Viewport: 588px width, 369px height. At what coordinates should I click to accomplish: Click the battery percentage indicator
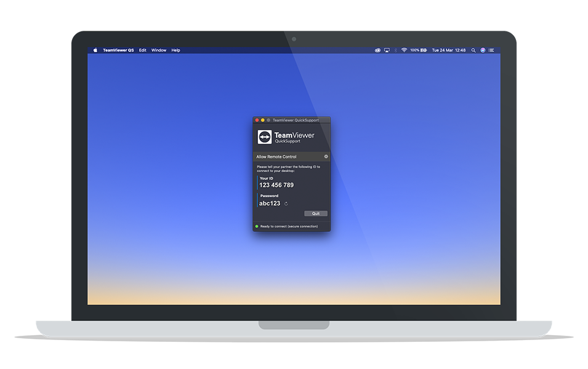(419, 50)
